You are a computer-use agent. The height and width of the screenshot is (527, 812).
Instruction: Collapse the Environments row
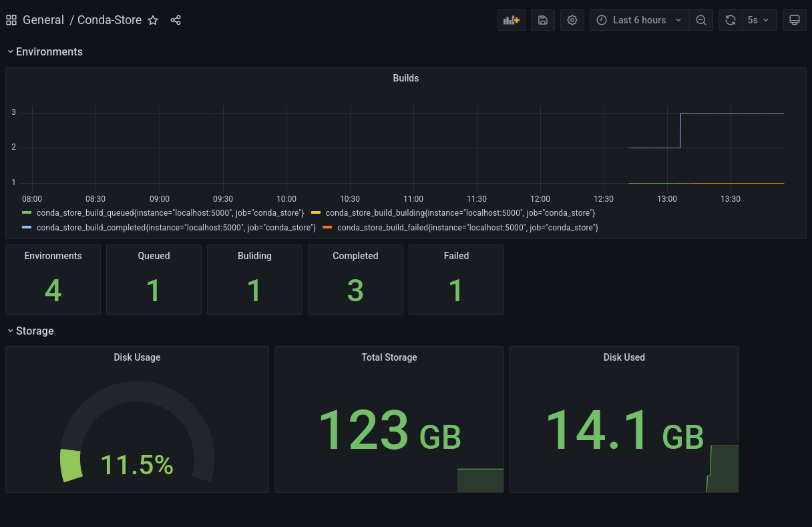49,51
